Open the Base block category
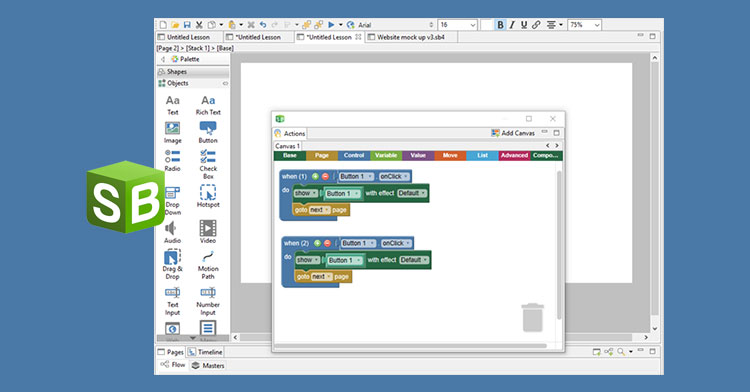The height and width of the screenshot is (392, 750). pyautogui.click(x=290, y=155)
